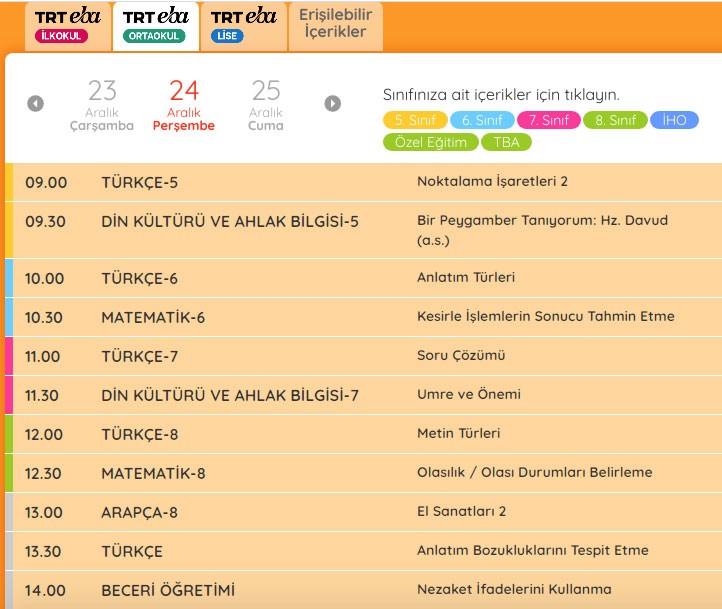
Task: Select 23 Aralık Çarşamba date
Action: coord(101,105)
